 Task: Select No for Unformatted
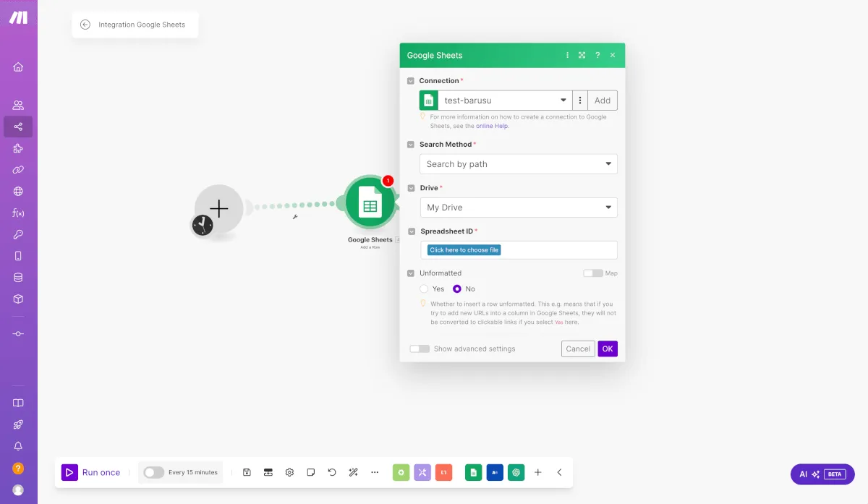[x=456, y=289]
